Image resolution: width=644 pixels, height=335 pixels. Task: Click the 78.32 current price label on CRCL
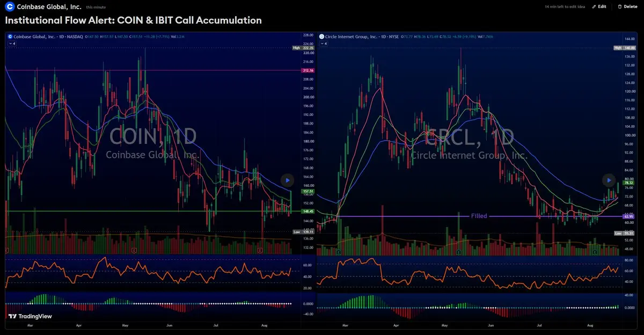pos(630,183)
